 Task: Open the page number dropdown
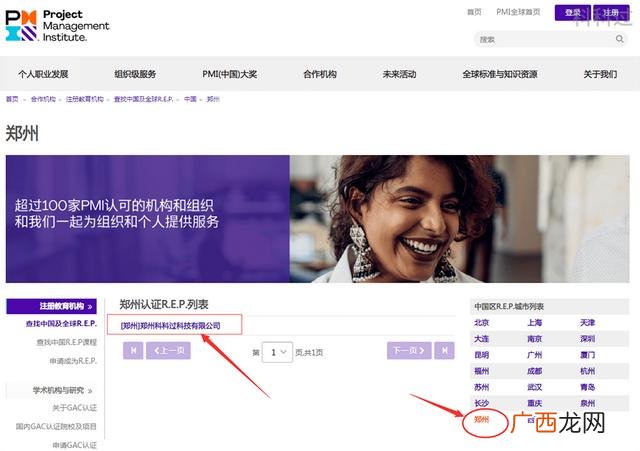[x=277, y=352]
